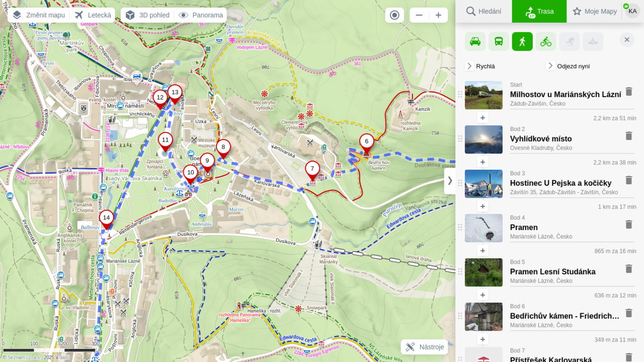Remove the Pramen Lesní Studánka stop
This screenshot has height=362, width=644.
628,269
